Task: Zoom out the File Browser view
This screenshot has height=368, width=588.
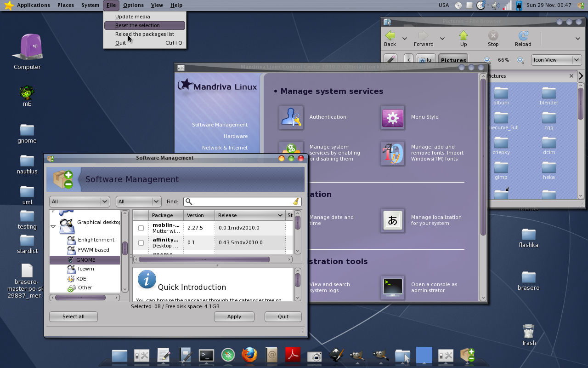Action: tap(487, 60)
